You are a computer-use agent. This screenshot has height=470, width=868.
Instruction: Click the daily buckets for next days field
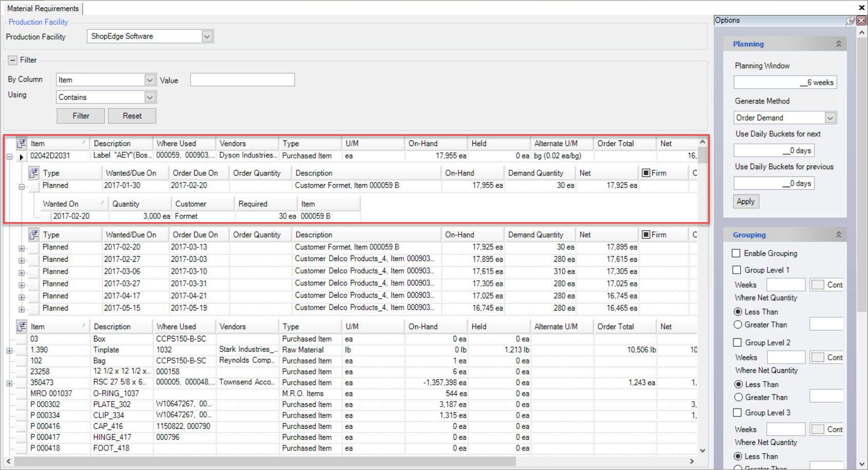(774, 151)
